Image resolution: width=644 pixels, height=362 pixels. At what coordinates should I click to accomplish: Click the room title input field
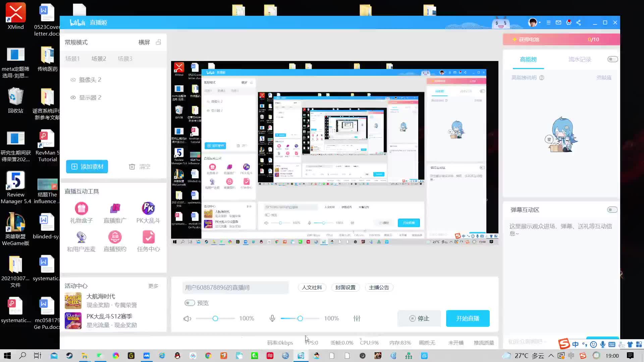click(235, 288)
